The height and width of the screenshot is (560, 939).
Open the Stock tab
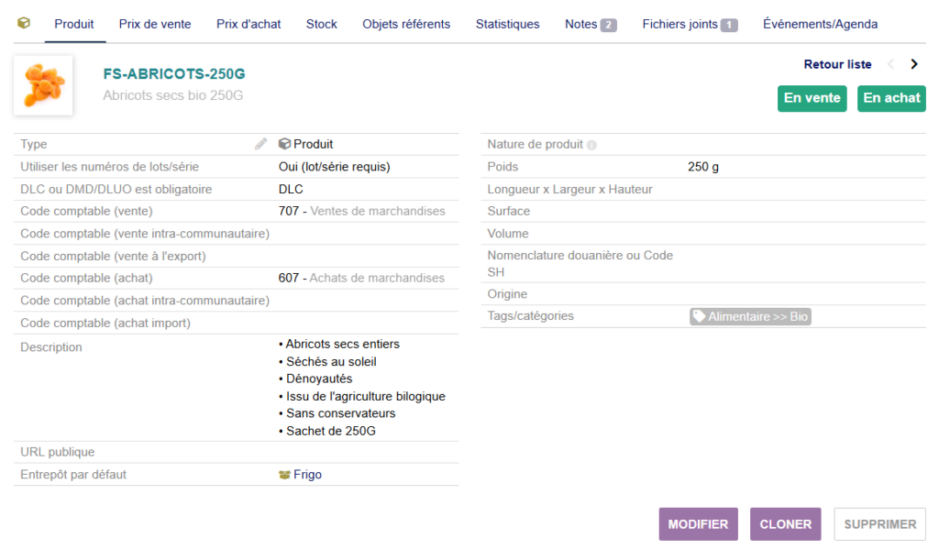321,24
